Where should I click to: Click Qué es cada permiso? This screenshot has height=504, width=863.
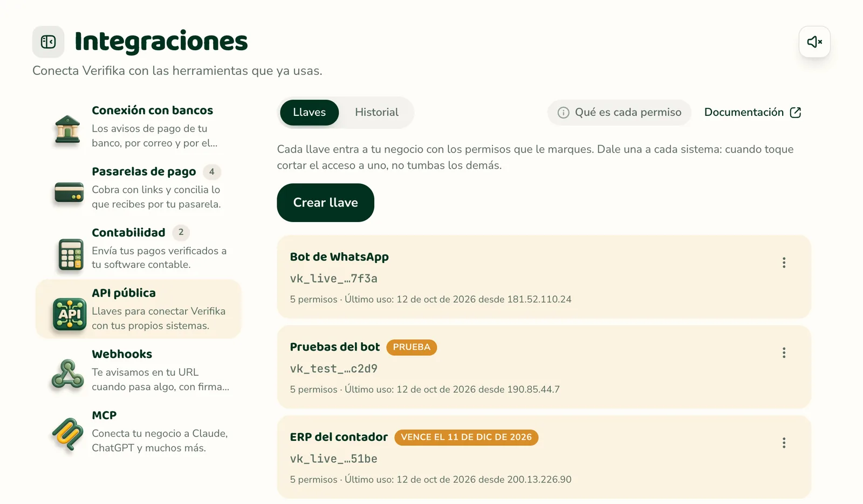(619, 113)
